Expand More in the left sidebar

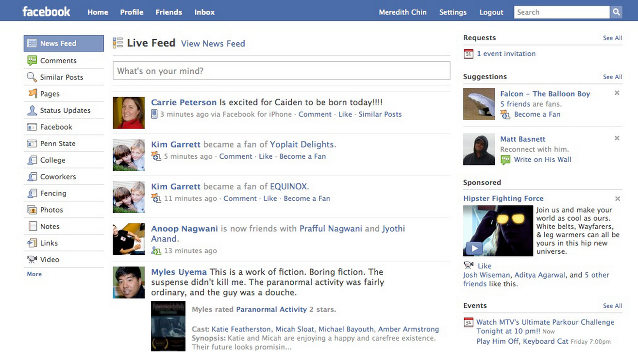click(x=34, y=274)
